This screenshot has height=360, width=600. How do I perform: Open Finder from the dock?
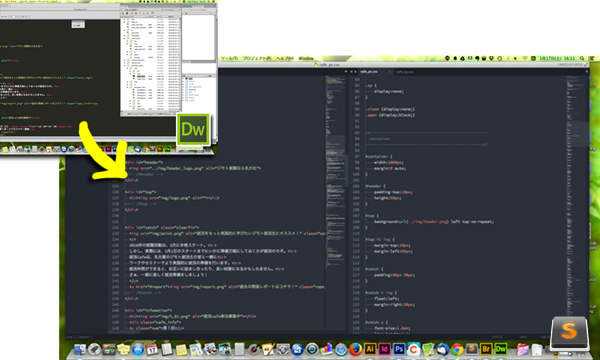[80, 349]
